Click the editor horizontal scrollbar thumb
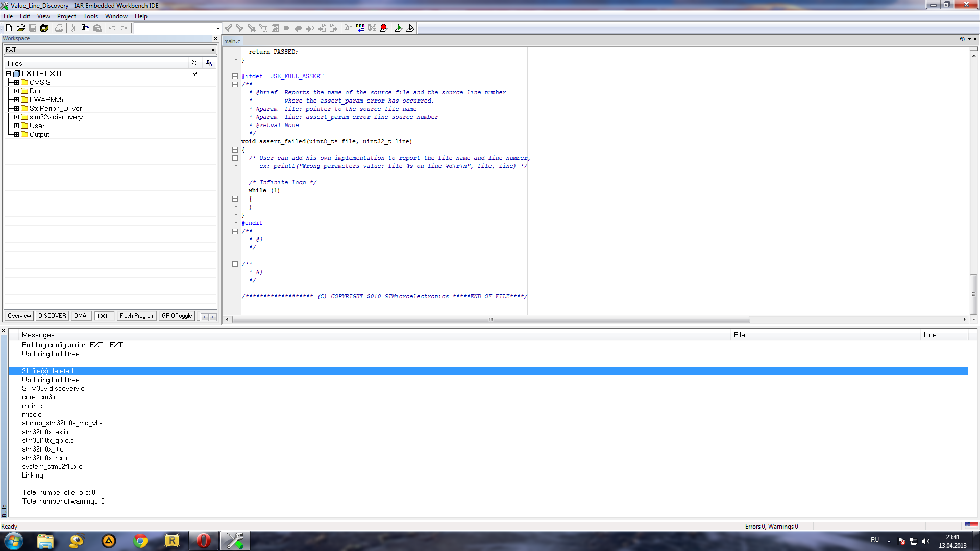Viewport: 980px width, 551px height. click(x=491, y=319)
